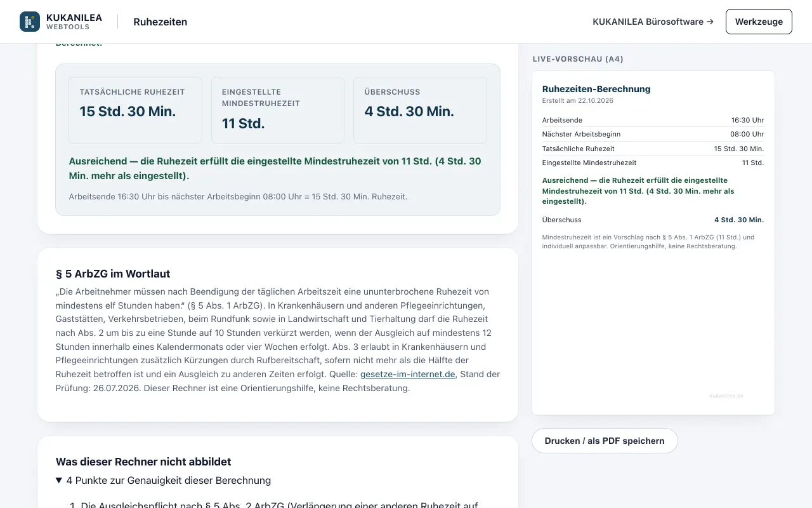Click the Ruhezeiten page title

tap(160, 22)
